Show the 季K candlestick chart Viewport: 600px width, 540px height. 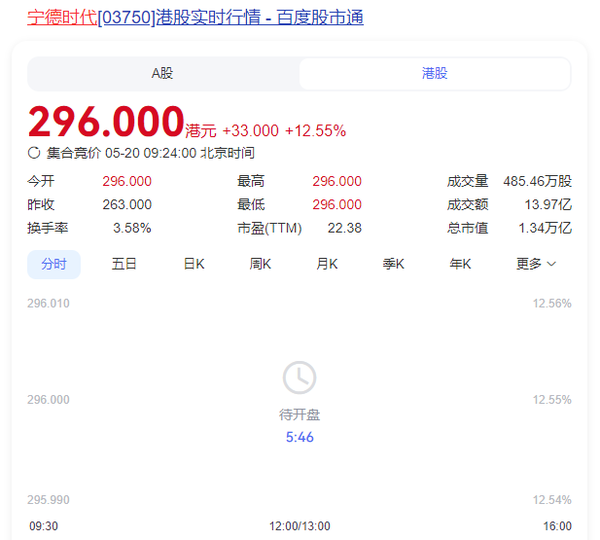(393, 264)
